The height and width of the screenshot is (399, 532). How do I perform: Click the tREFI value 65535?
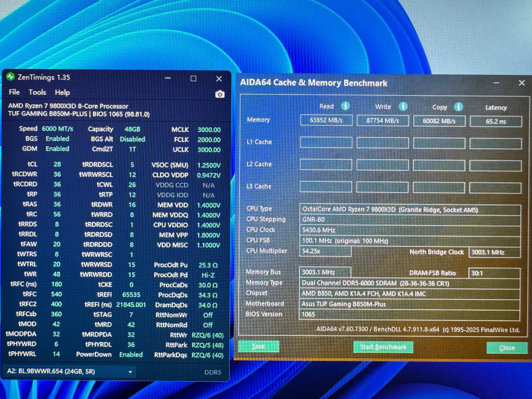(131, 295)
